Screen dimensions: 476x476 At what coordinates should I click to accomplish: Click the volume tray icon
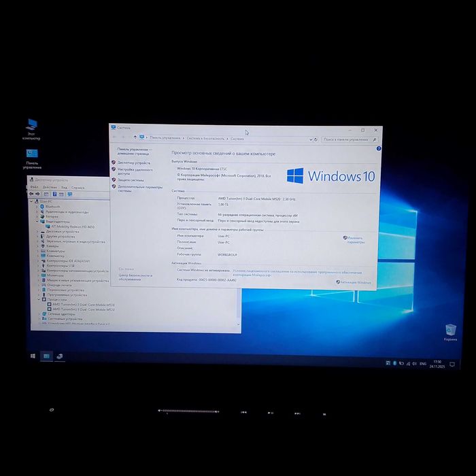[414, 363]
